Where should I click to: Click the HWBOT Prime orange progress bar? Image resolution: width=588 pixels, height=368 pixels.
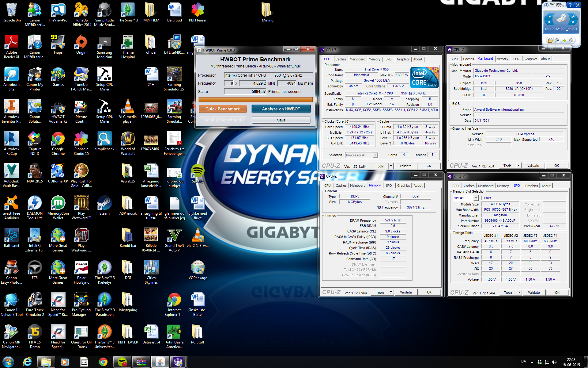(256, 99)
